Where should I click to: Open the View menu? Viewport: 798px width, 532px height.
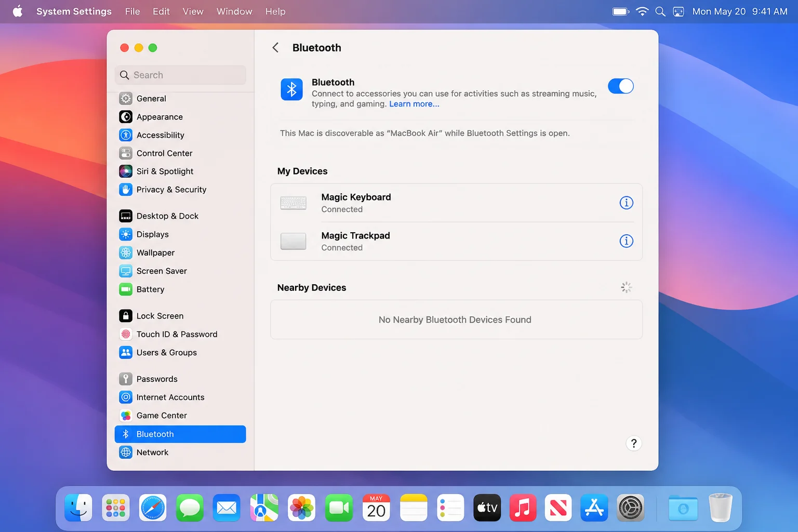pos(193,11)
